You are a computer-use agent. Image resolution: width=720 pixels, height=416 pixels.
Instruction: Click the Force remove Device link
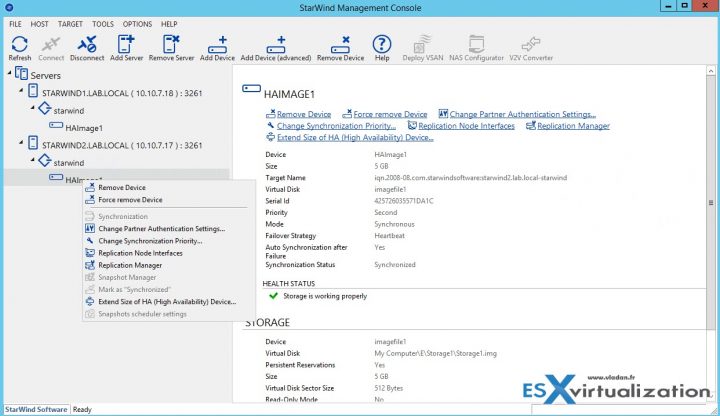(x=390, y=114)
